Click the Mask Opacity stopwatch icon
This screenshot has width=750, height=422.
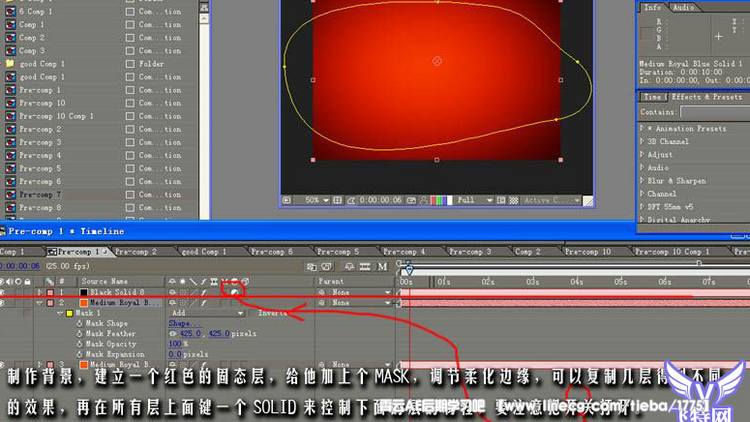click(x=79, y=344)
